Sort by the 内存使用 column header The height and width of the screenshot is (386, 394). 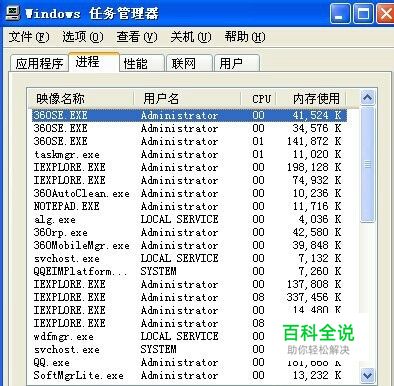[x=311, y=99]
